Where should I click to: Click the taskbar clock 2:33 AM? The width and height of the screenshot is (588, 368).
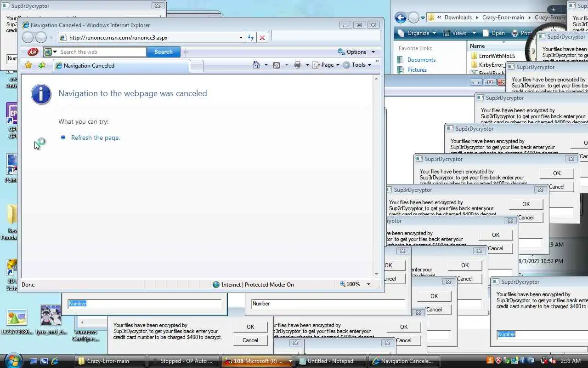click(x=570, y=361)
